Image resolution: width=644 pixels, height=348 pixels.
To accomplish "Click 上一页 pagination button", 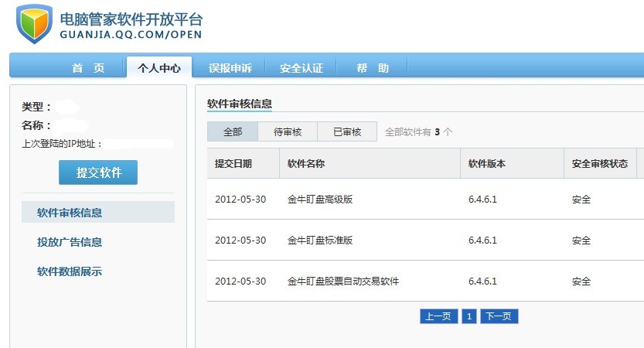I will (x=438, y=316).
